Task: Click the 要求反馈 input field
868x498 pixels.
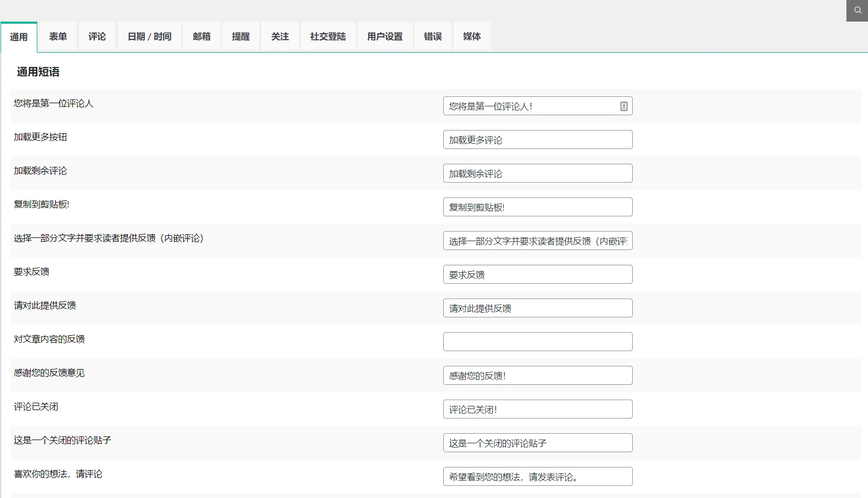Action: coord(537,274)
